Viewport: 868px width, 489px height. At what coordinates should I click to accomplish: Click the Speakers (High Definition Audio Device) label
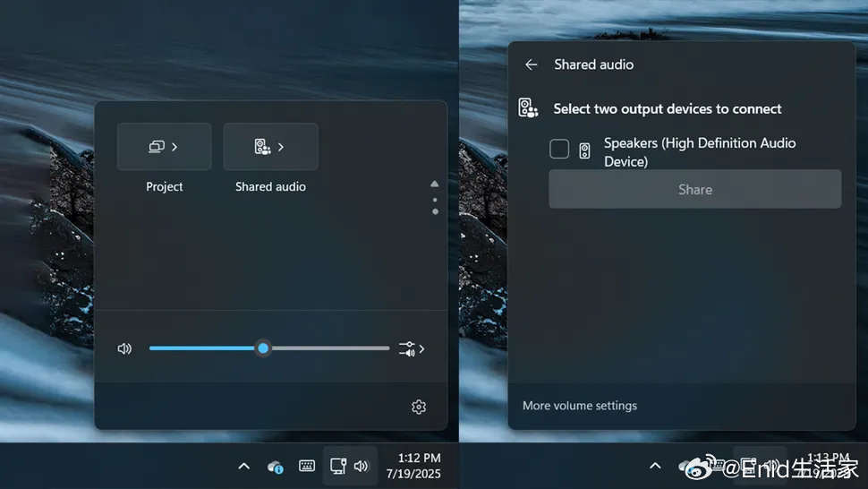(x=700, y=151)
